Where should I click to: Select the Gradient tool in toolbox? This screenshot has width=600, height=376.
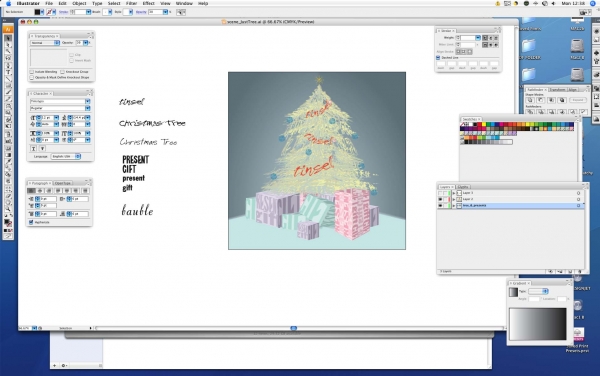click(x=8, y=155)
